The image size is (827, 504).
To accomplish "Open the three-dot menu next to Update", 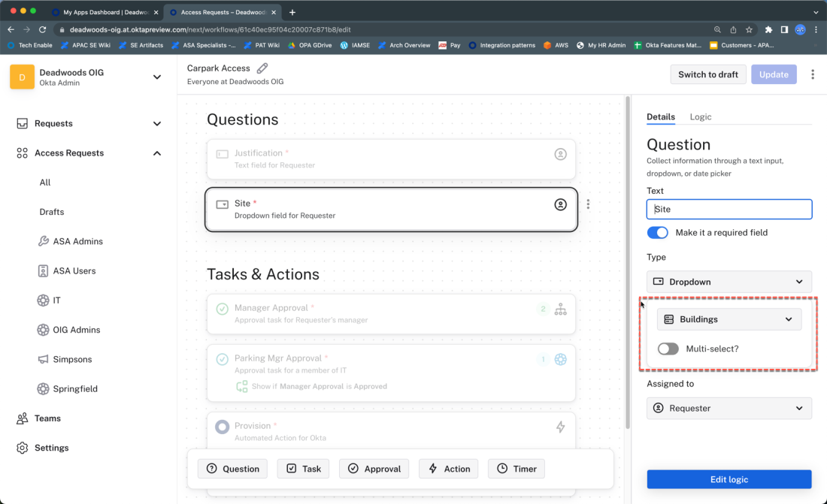I will pos(812,74).
